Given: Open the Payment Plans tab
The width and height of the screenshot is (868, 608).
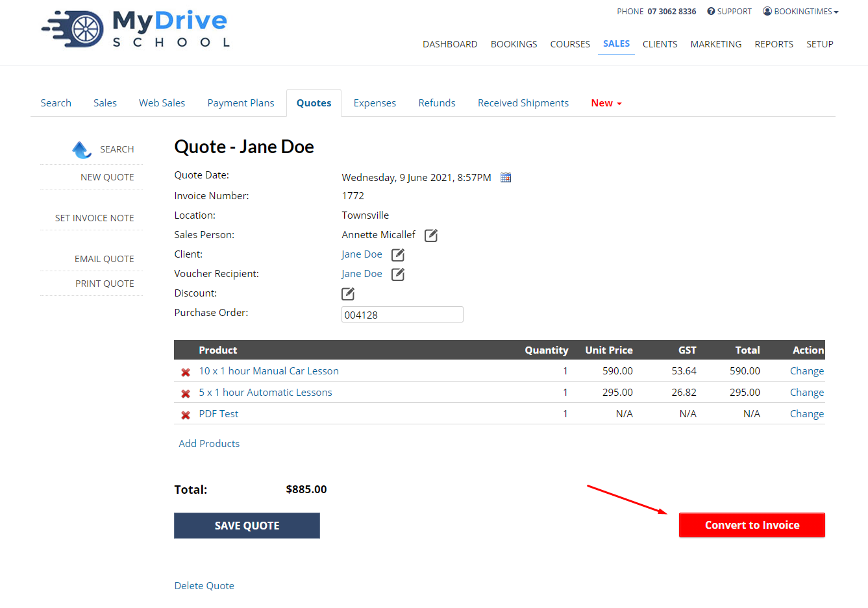Looking at the screenshot, I should click(241, 103).
